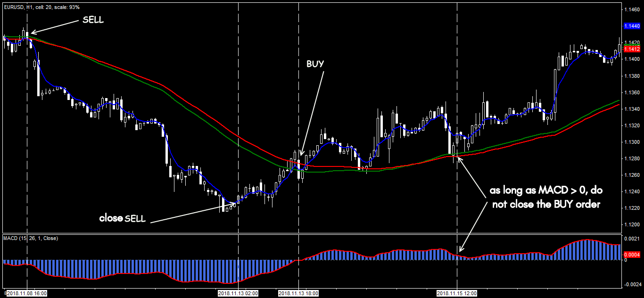Click the SELL annotation label

click(93, 20)
